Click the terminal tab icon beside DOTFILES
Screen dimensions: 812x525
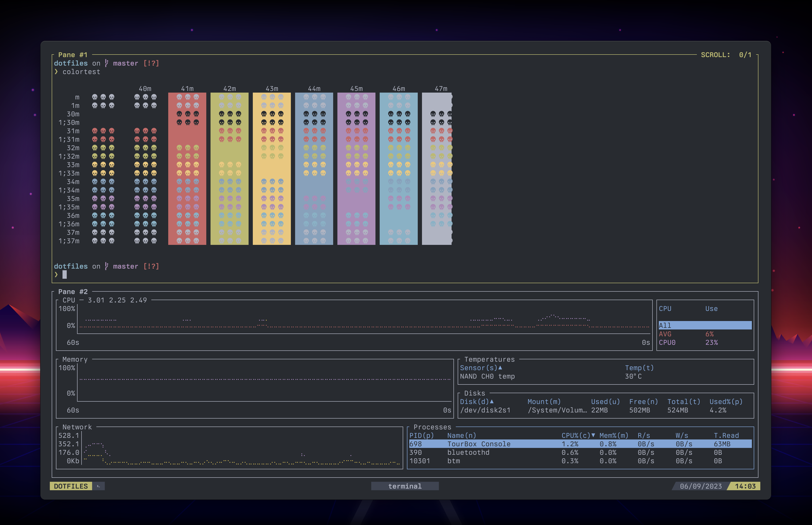[x=98, y=486]
